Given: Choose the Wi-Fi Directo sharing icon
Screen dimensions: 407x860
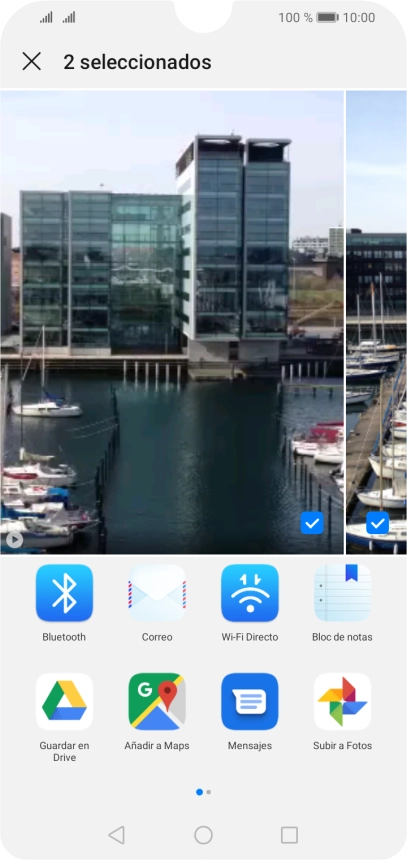Looking at the screenshot, I should [x=250, y=593].
